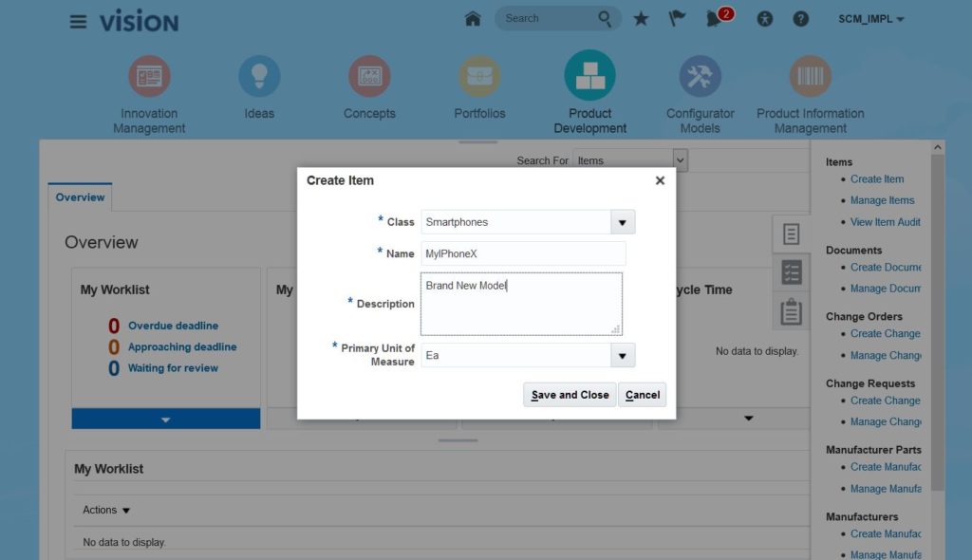972x560 pixels.
Task: Open the Watchlist flag icon
Action: [677, 19]
